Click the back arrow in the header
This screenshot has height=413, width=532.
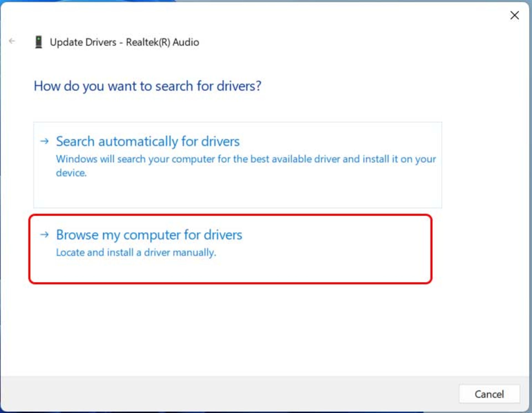12,41
